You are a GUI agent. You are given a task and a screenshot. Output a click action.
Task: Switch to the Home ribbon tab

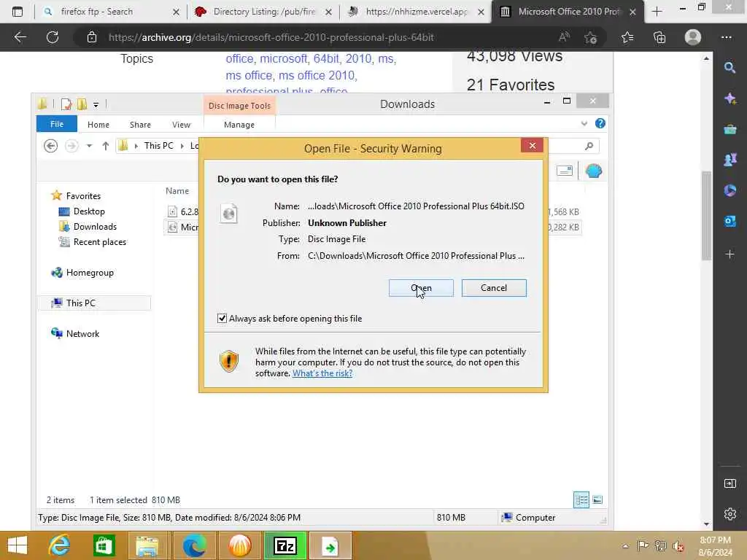pyautogui.click(x=98, y=124)
